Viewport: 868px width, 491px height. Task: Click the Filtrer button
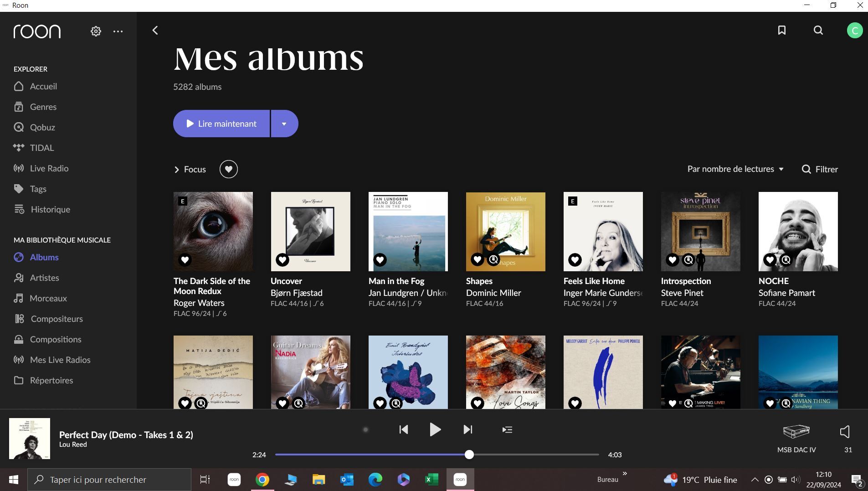coord(820,169)
